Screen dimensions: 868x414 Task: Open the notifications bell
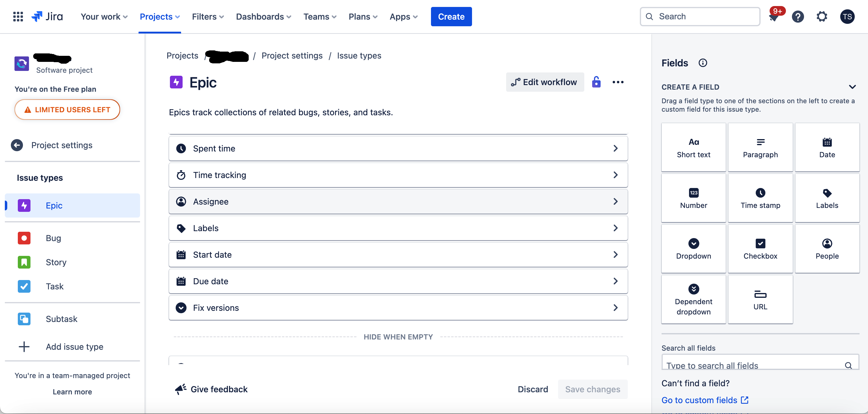click(774, 17)
